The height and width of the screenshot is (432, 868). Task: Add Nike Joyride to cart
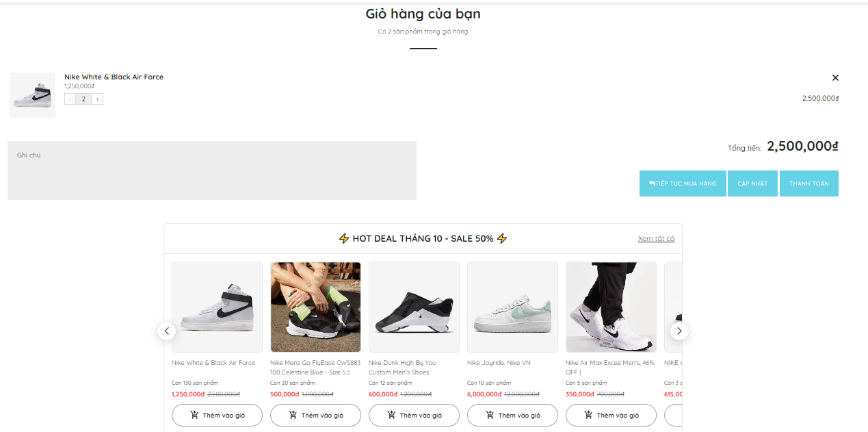512,415
